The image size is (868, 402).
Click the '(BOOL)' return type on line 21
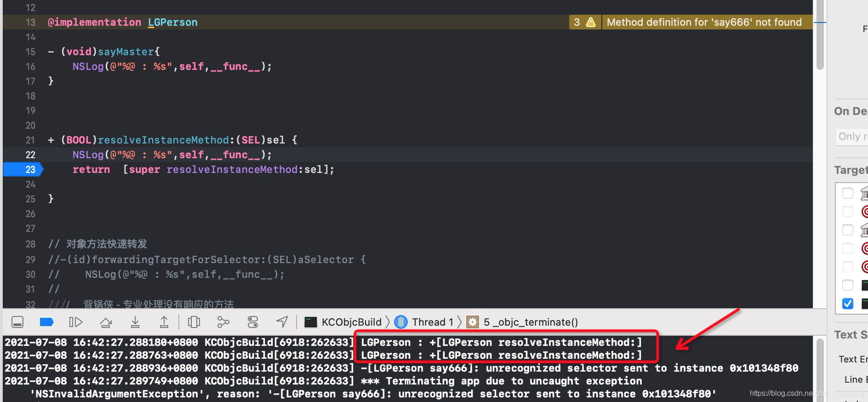(x=79, y=140)
